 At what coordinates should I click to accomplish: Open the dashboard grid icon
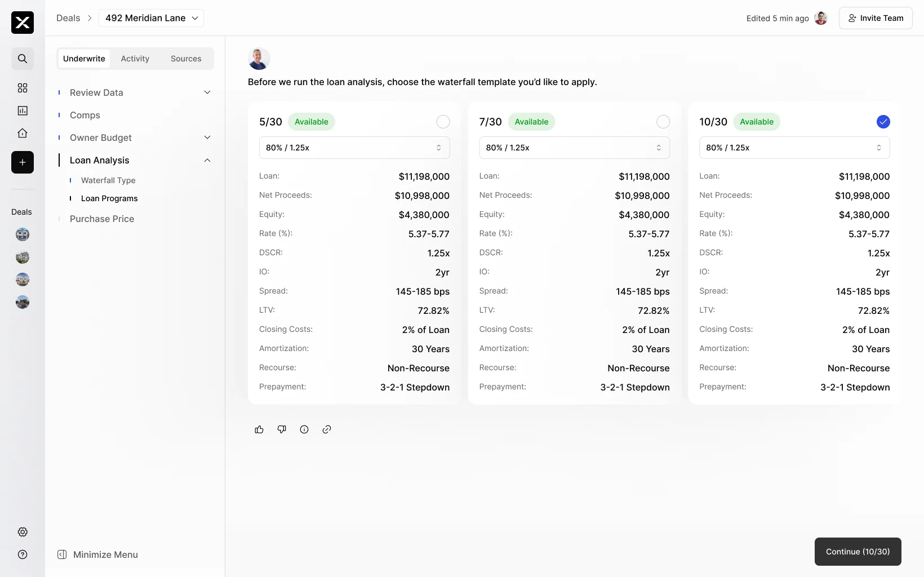click(23, 88)
